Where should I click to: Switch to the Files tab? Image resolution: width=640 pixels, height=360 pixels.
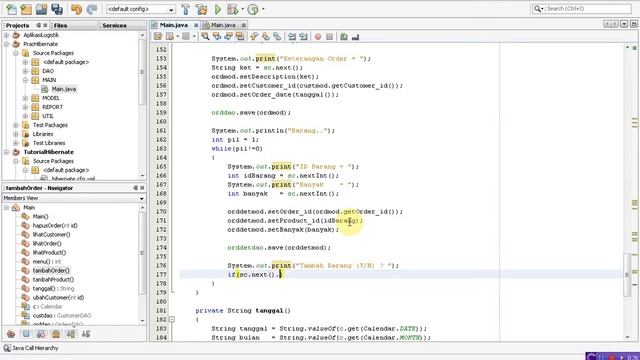click(x=60, y=25)
